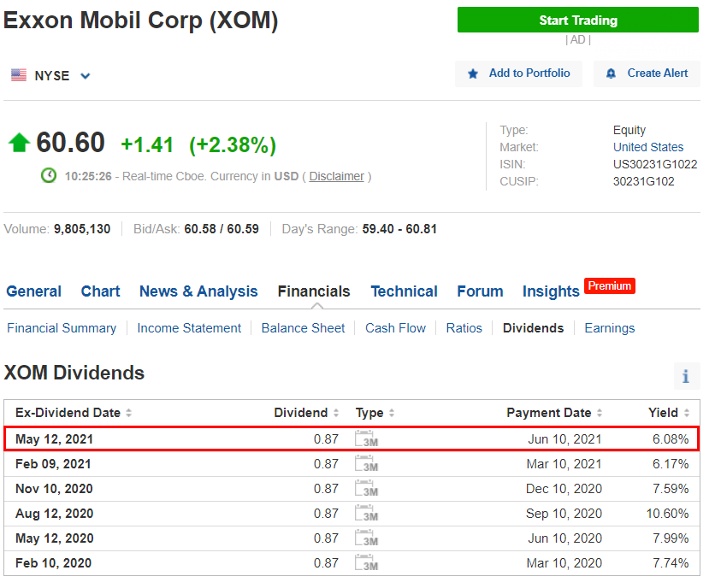Viewport: 715px width, 588px height.
Task: Switch to the General tab
Action: click(33, 291)
